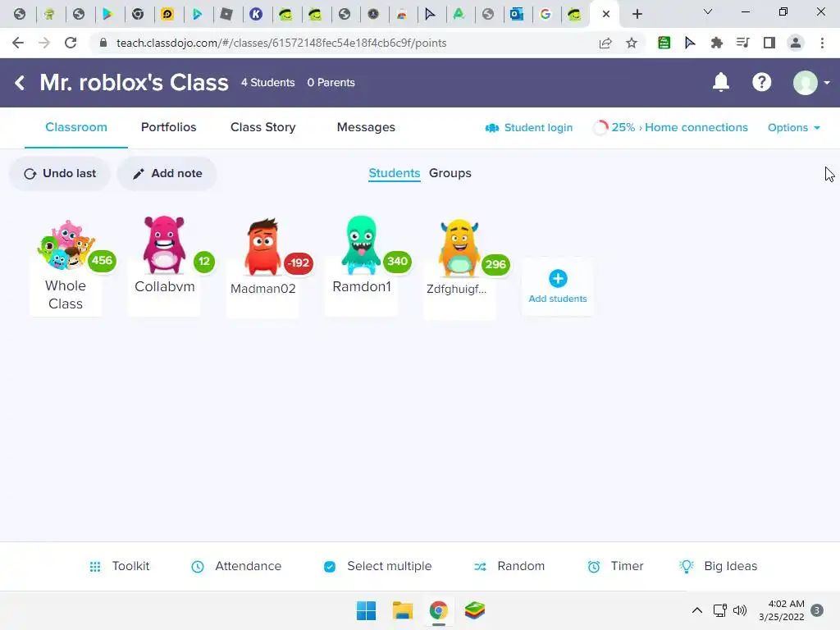The width and height of the screenshot is (840, 630).
Task: Close the active ClassDojo tab
Action: point(606,14)
